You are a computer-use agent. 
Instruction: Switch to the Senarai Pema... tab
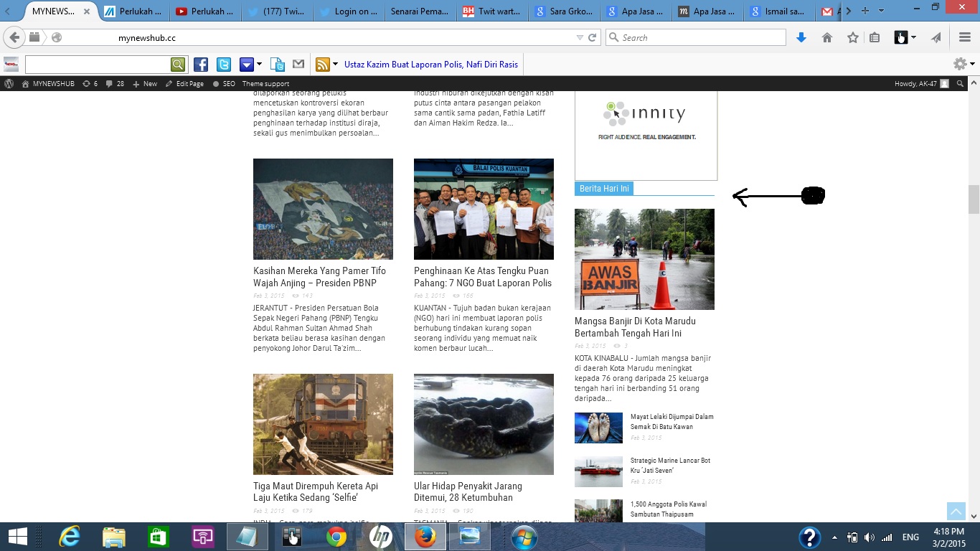pyautogui.click(x=420, y=11)
